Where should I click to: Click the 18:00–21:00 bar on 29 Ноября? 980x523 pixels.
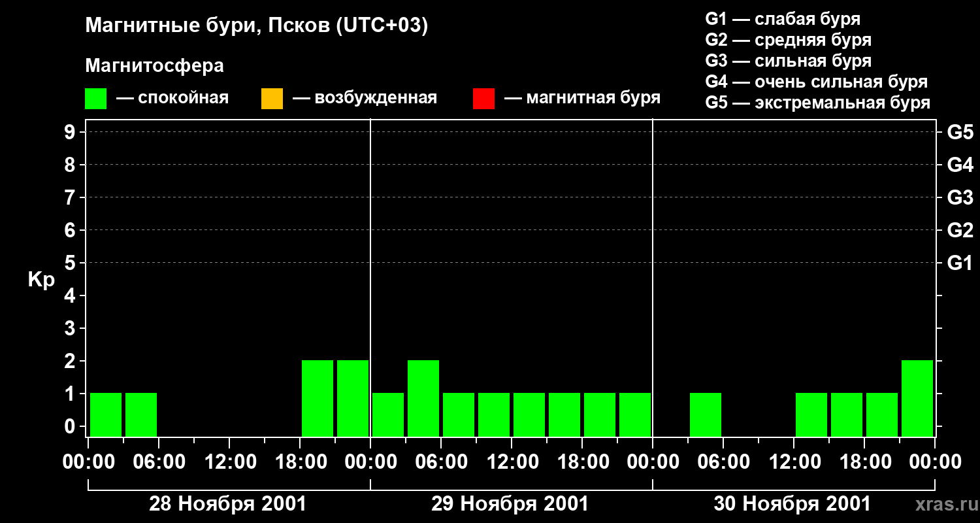pos(600,414)
